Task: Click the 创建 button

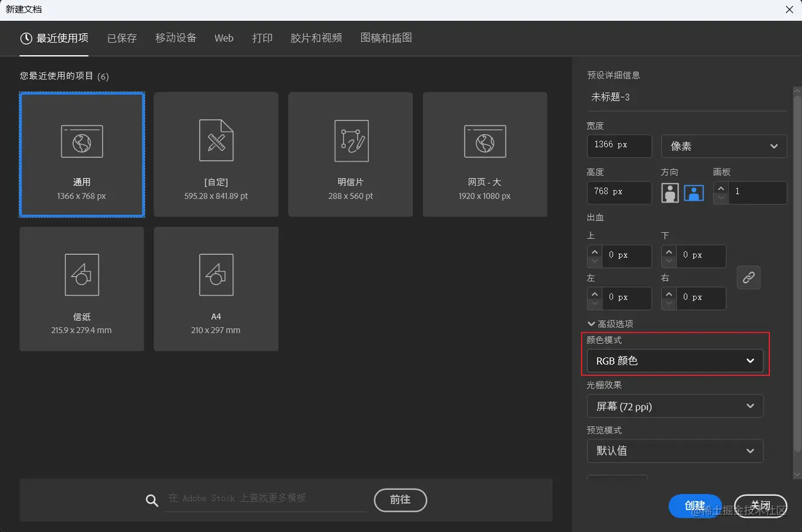Action: 695,505
